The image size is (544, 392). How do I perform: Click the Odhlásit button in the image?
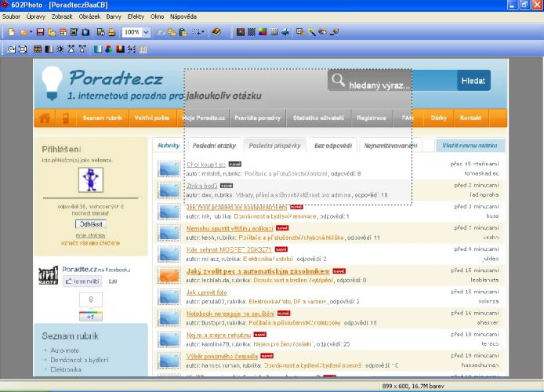click(x=91, y=224)
